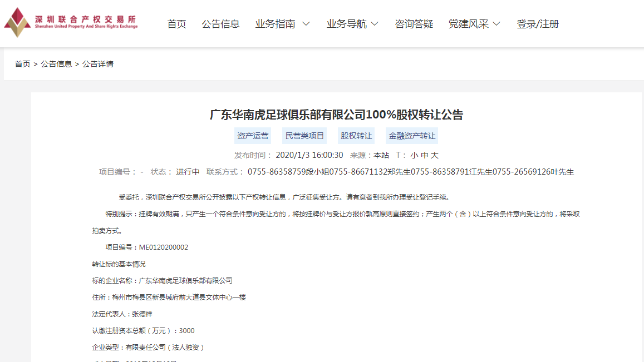Go to 首页 in the breadcrumb
644x362 pixels.
[x=23, y=64]
